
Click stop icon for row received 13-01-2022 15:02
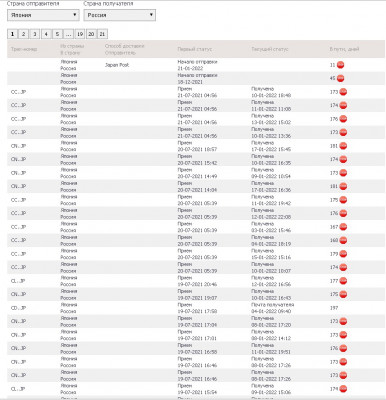tap(343, 119)
